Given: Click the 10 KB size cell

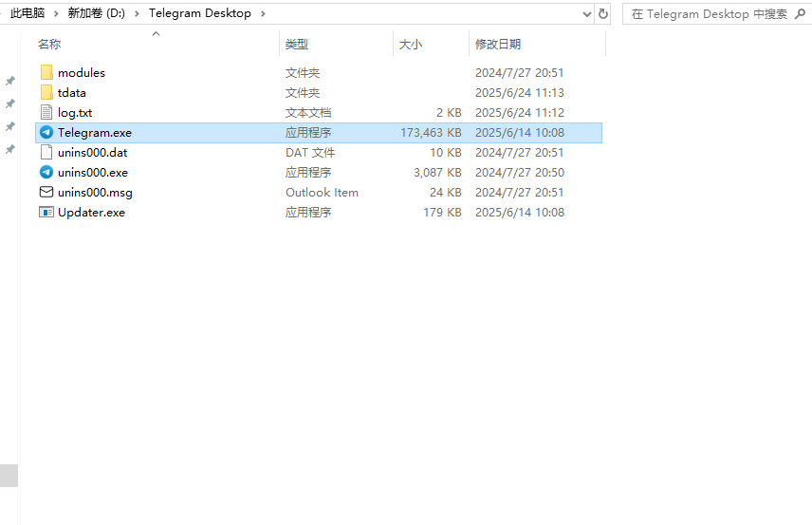Looking at the screenshot, I should point(445,152).
